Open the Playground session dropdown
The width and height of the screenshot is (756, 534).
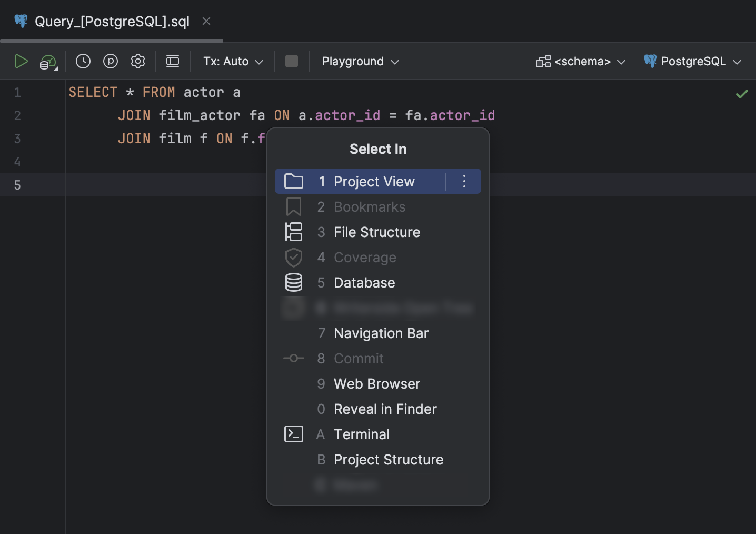[360, 61]
